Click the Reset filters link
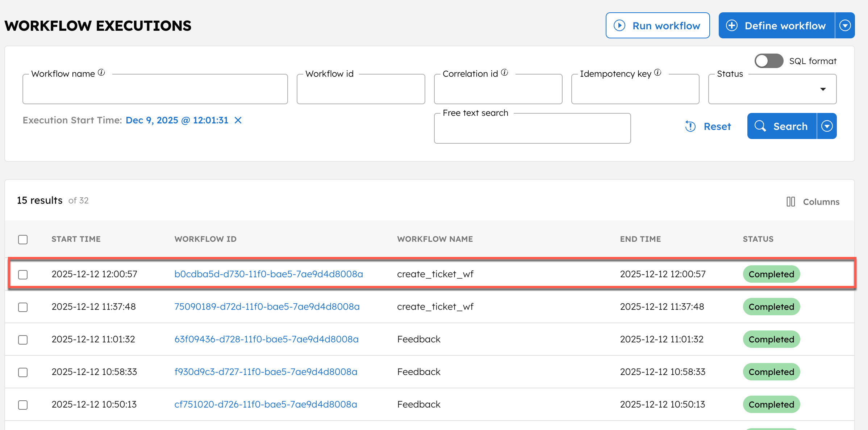This screenshot has width=868, height=430. coord(718,126)
